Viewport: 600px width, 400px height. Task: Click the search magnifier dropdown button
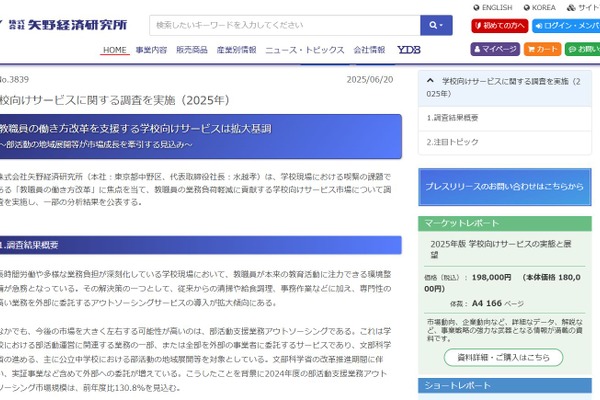[436, 25]
